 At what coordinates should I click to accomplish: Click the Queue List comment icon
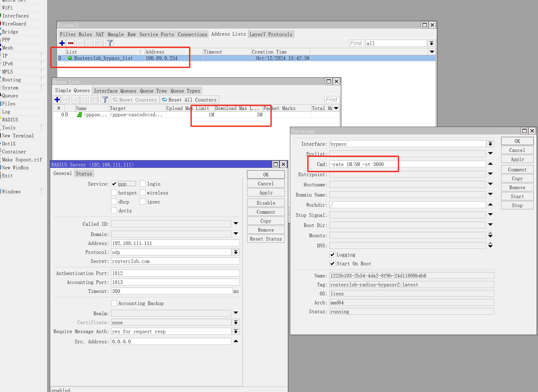[x=95, y=100]
